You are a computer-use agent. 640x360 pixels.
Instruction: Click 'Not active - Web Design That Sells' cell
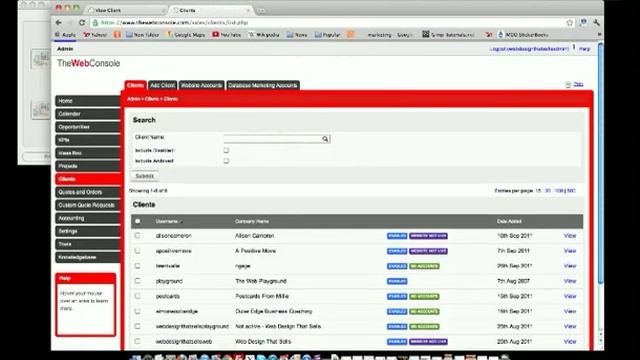coord(278,327)
